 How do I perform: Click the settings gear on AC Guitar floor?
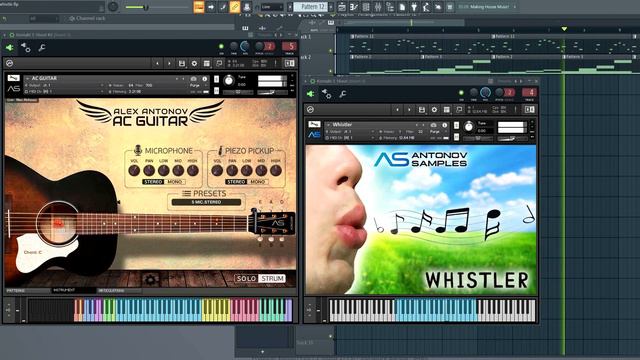(x=150, y=280)
